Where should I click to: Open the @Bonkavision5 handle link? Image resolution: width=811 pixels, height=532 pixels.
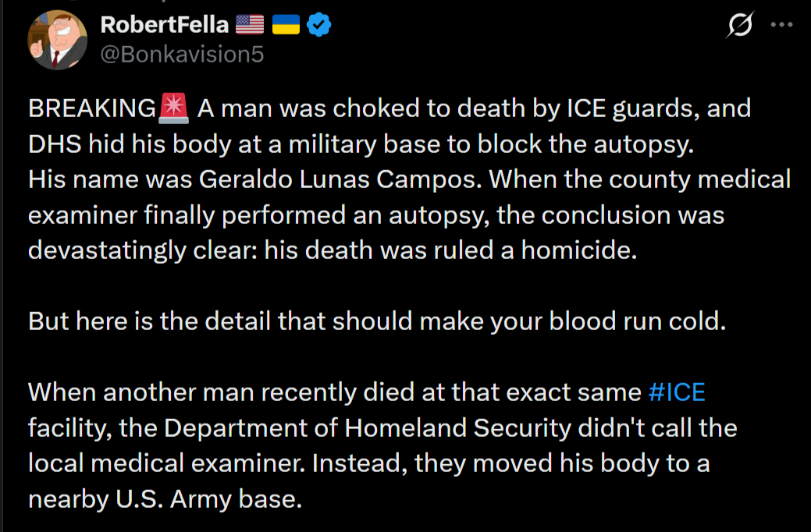(182, 54)
